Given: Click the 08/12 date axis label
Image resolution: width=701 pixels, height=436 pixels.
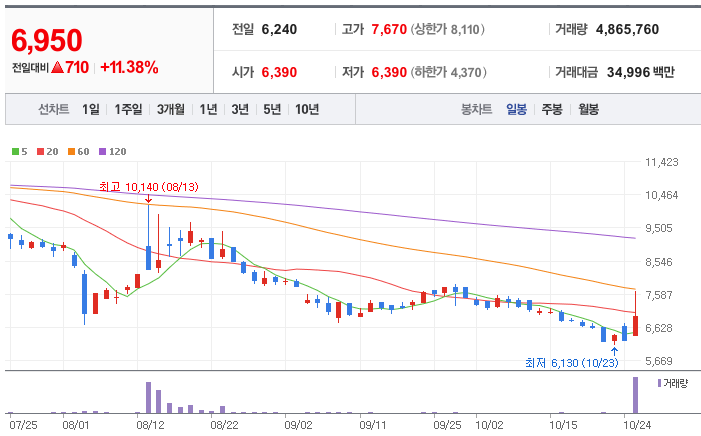Looking at the screenshot, I should coord(150,425).
